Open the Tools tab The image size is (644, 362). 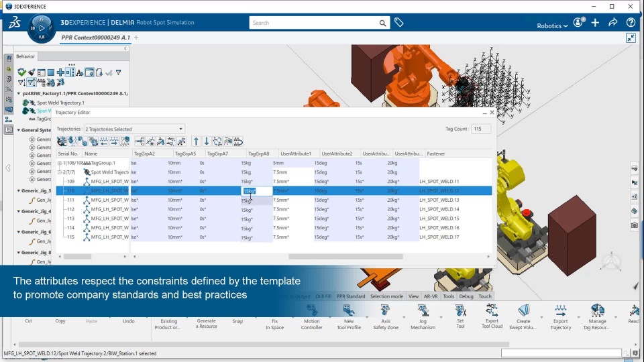(x=449, y=296)
